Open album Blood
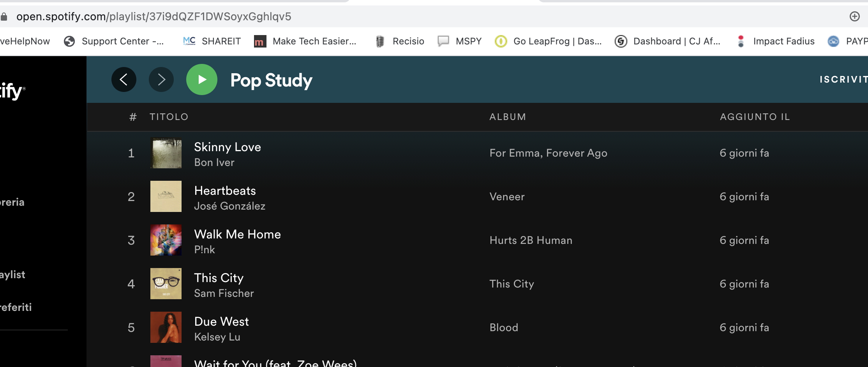 pos(504,328)
